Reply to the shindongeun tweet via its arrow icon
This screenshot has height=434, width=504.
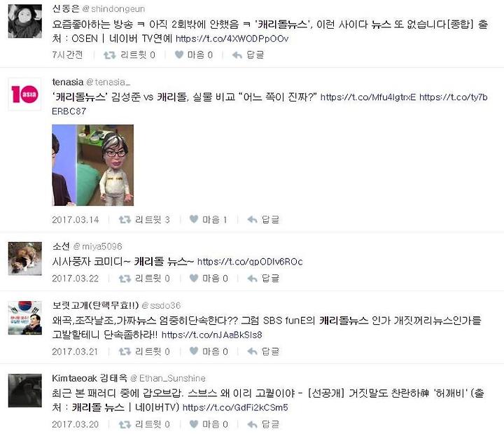(x=237, y=55)
